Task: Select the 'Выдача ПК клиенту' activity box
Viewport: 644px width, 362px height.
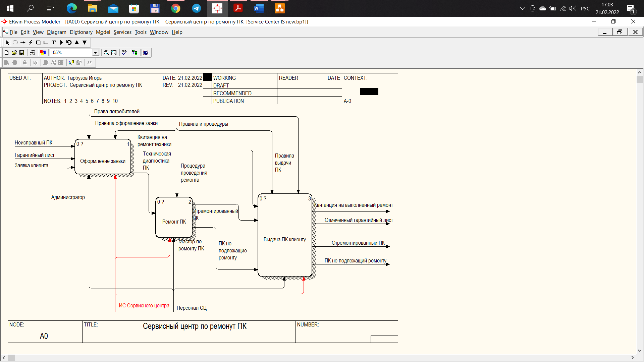Action: pos(285,235)
